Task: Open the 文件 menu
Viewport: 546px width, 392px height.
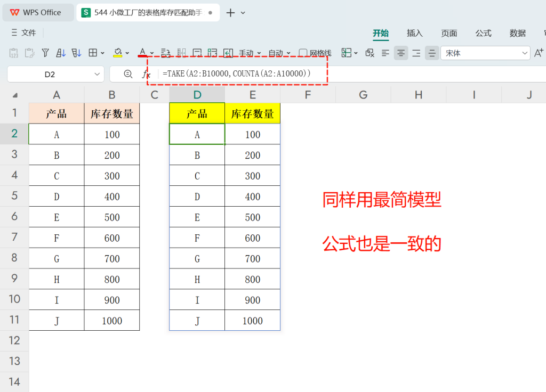Action: (x=23, y=32)
